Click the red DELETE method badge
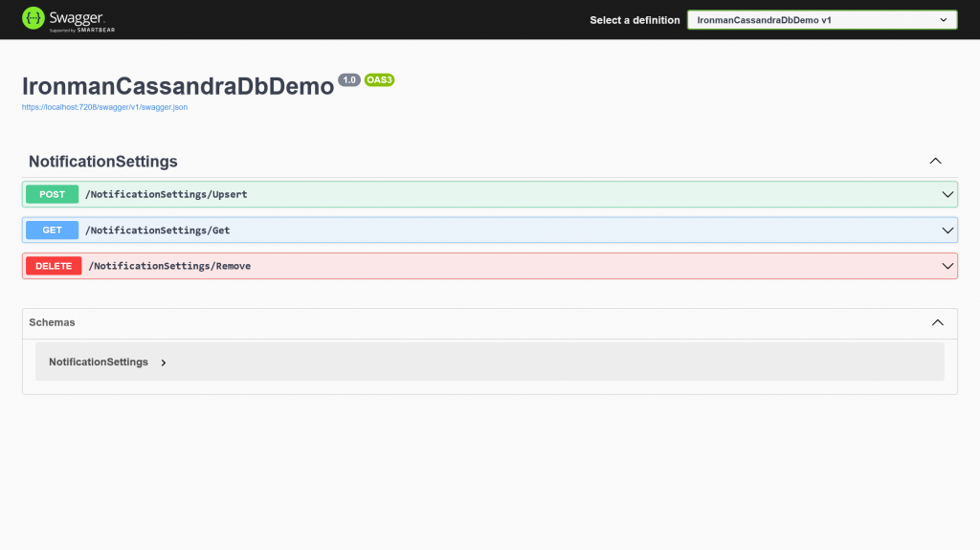 tap(54, 266)
